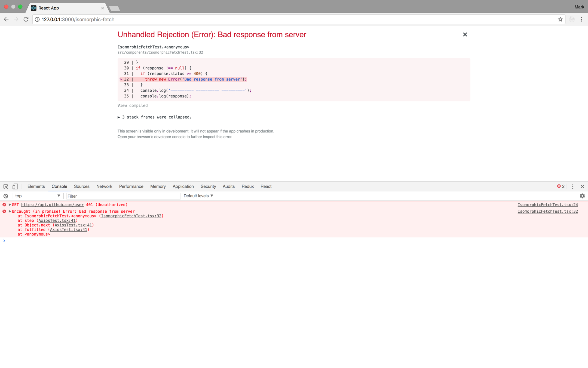588x368 pixels.
Task: Open DevTools three-dot customize menu
Action: point(572,186)
